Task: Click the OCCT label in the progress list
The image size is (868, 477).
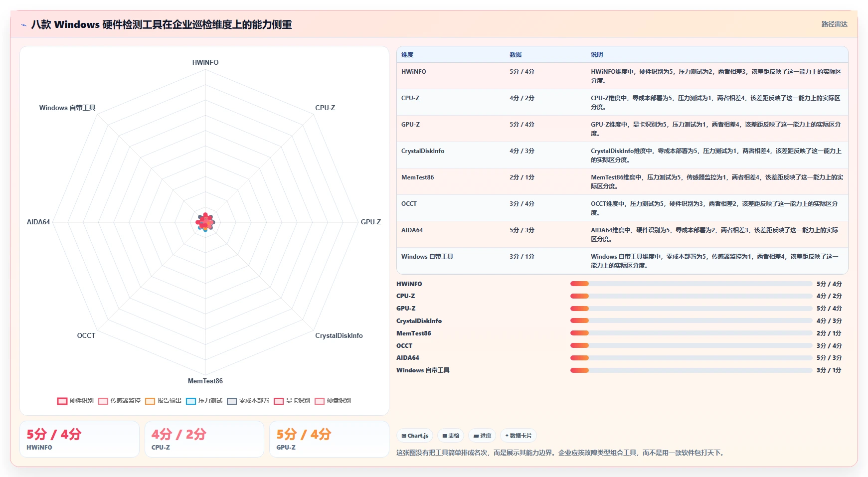Action: [404, 346]
